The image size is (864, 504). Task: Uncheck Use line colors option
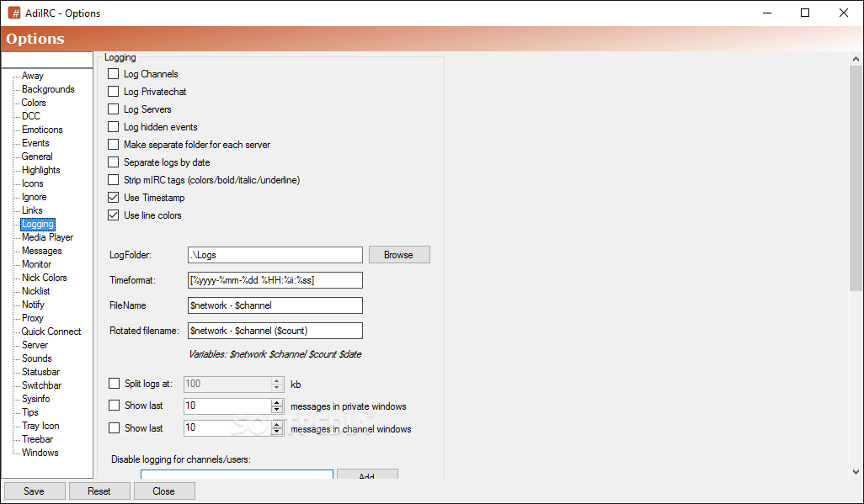[x=114, y=215]
